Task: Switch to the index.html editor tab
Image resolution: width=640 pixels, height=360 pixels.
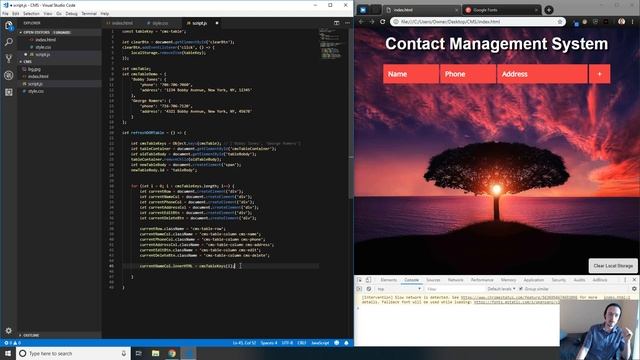Action: (x=122, y=23)
